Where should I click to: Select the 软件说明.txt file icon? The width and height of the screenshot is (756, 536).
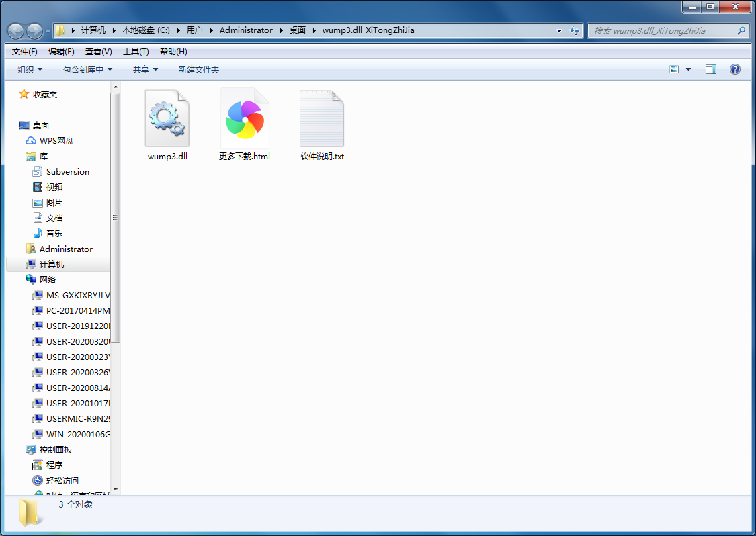322,118
